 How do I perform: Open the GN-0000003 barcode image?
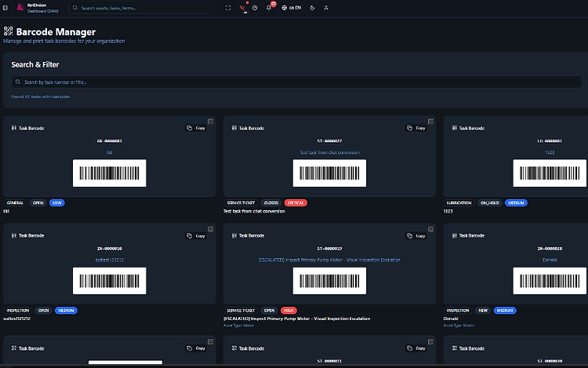tap(110, 173)
